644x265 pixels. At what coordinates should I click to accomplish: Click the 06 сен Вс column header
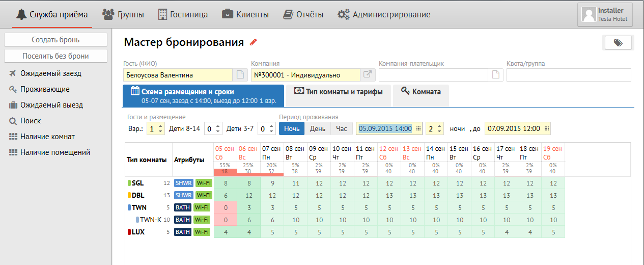click(248, 153)
